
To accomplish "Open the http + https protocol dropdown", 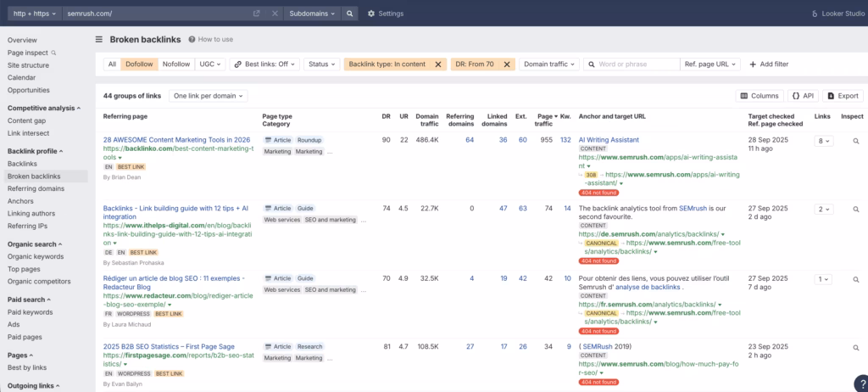I will point(34,14).
